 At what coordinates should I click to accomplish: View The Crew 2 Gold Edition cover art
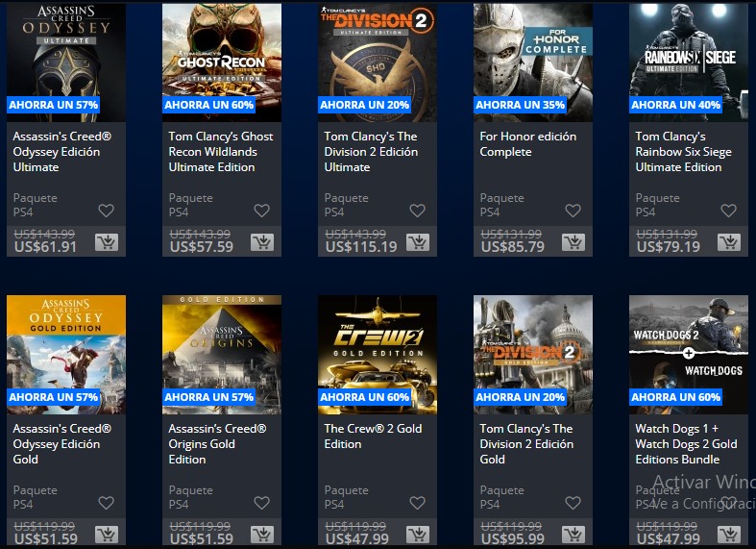click(378, 355)
